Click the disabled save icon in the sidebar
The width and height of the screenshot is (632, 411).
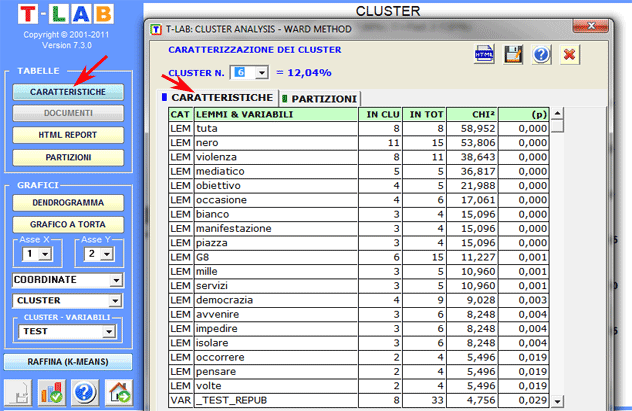tap(19, 392)
